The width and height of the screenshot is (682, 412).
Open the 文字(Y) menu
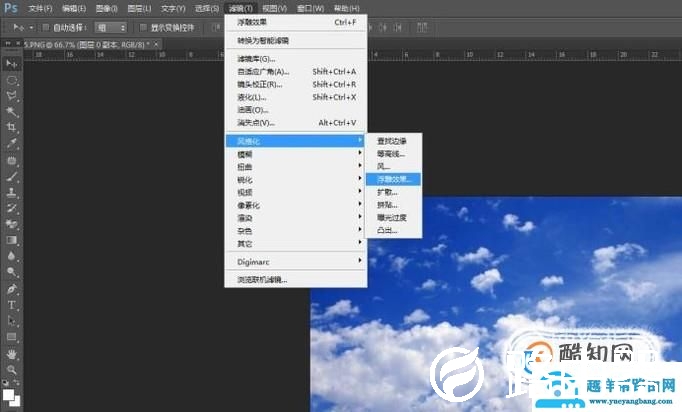173,8
